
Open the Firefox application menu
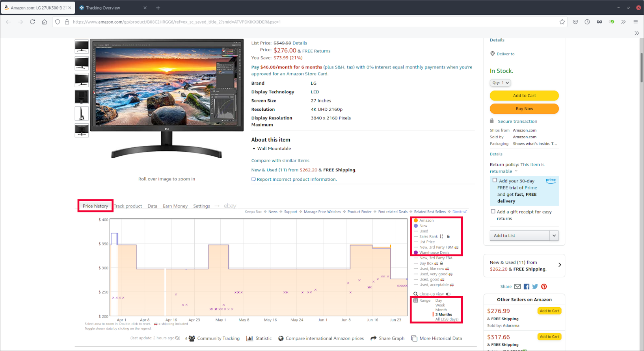point(635,22)
